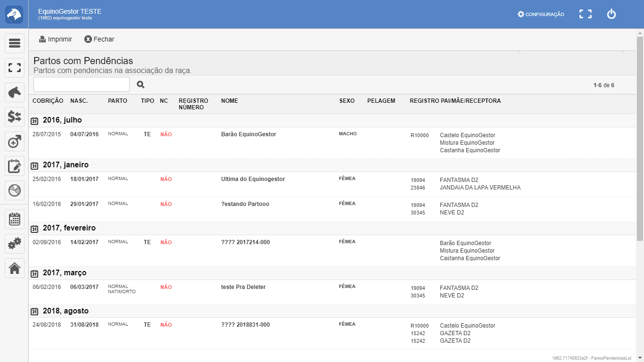Go to home icon in sidebar
Viewport: 644px width, 362px height.
15,268
